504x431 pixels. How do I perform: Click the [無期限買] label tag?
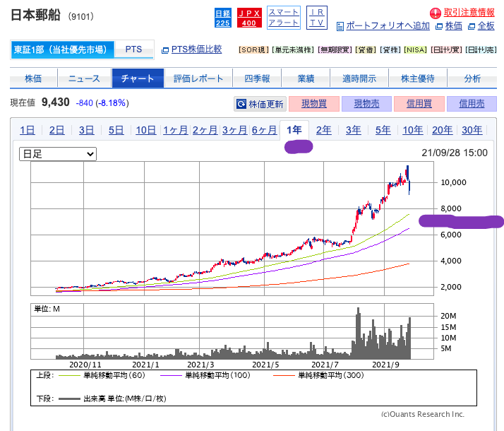335,50
